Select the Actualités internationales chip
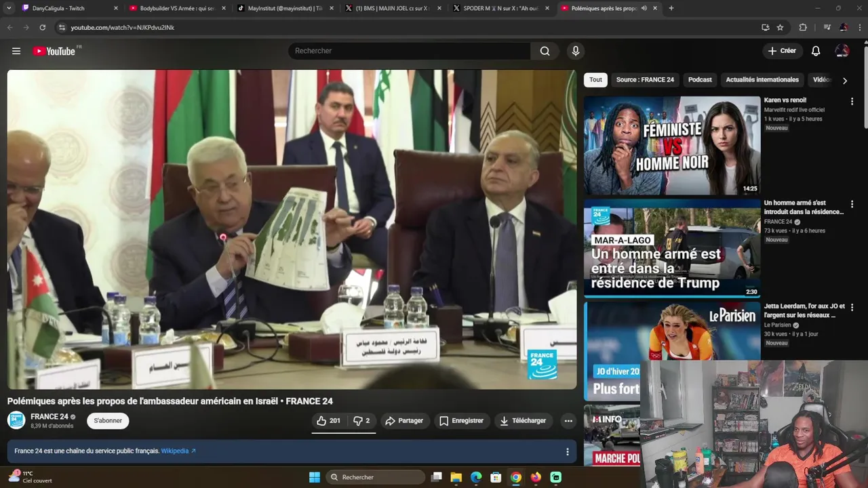868x488 pixels. pos(762,80)
